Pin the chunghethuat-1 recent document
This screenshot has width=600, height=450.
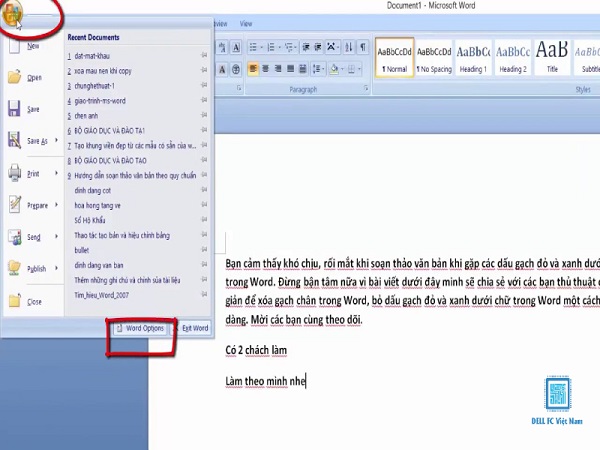[204, 85]
